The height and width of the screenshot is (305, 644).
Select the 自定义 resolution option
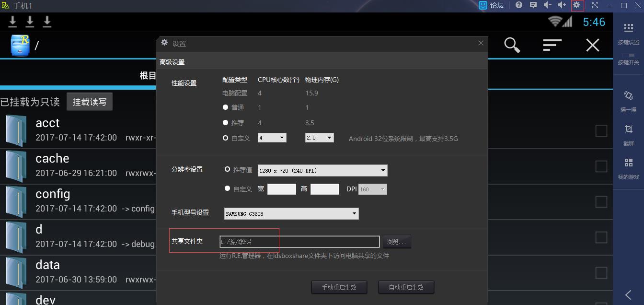pyautogui.click(x=228, y=188)
